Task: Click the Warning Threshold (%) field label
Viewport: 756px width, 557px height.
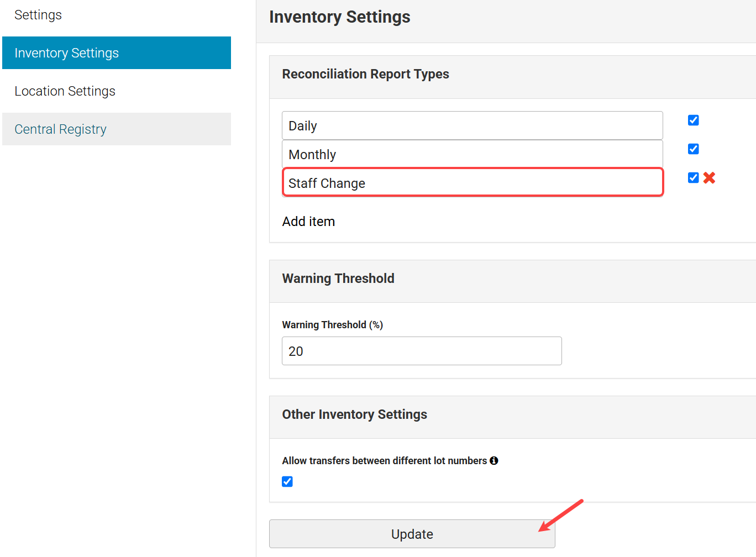Action: click(332, 325)
